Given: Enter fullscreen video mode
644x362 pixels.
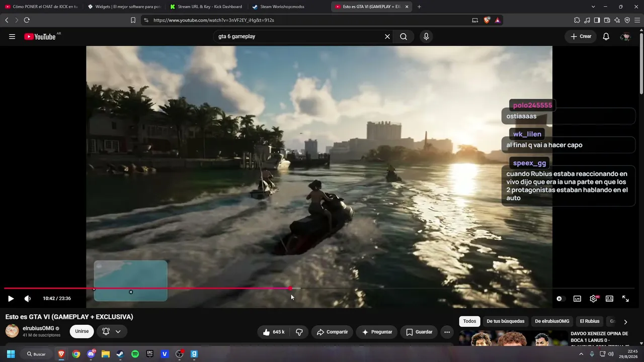Looking at the screenshot, I should [625, 299].
